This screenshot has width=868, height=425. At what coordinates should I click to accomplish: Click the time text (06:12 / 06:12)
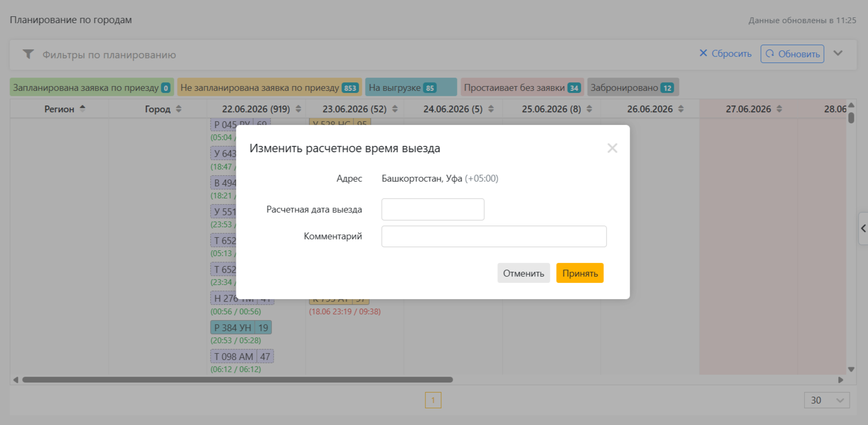point(236,369)
